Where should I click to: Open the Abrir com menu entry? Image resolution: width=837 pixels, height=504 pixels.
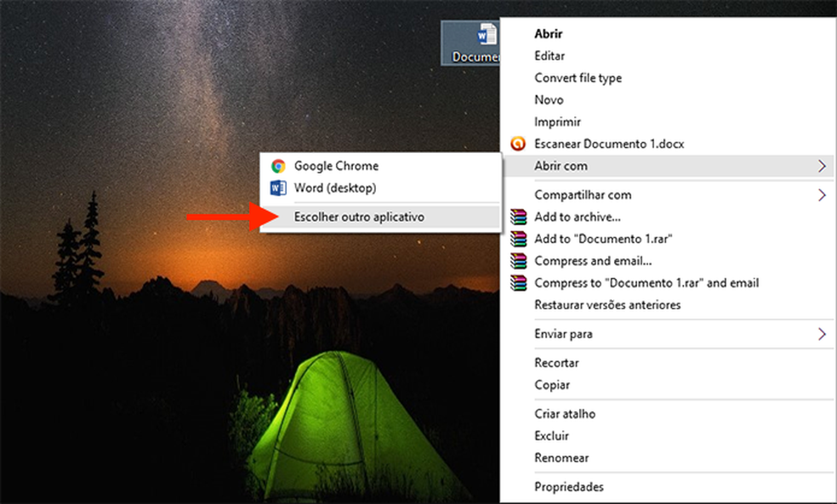point(669,166)
